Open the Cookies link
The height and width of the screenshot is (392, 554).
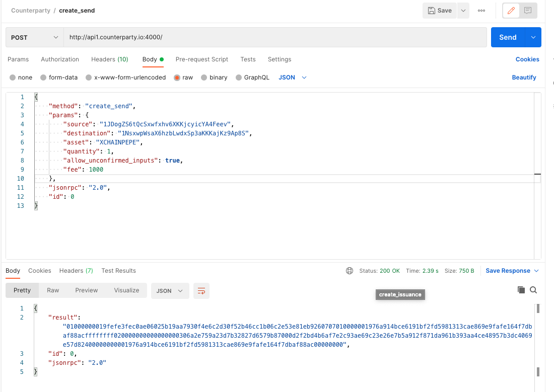coord(527,59)
